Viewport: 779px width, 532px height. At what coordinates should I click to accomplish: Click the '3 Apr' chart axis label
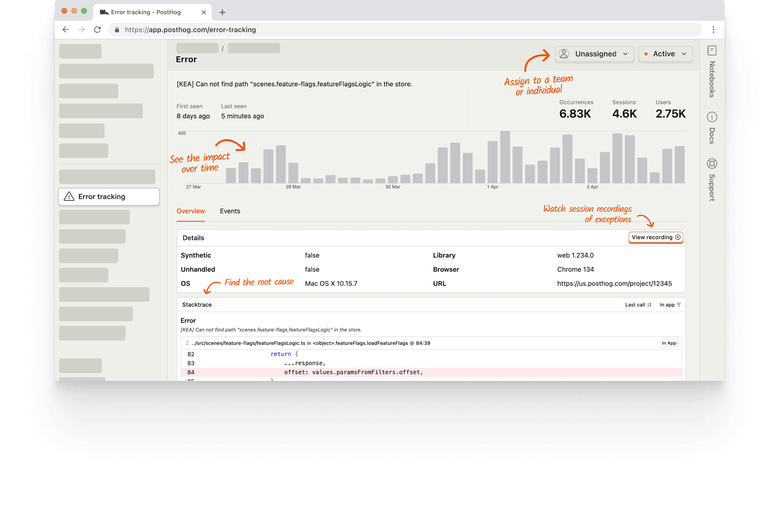592,187
